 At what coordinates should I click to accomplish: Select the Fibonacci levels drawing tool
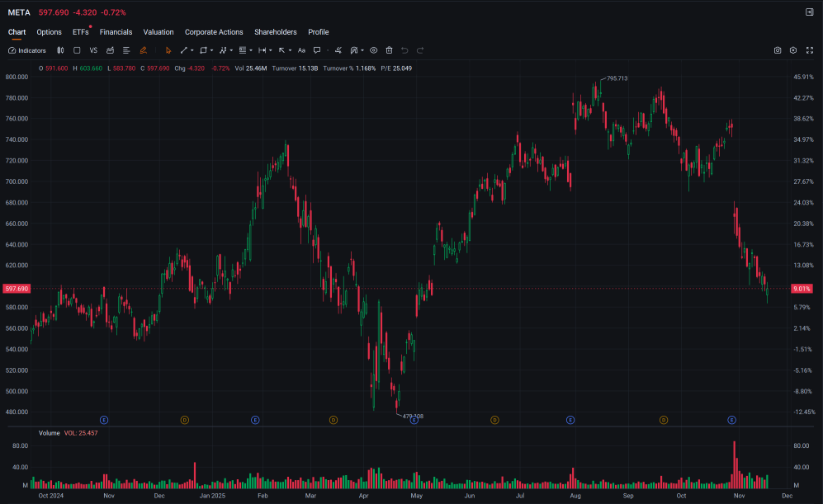click(243, 50)
